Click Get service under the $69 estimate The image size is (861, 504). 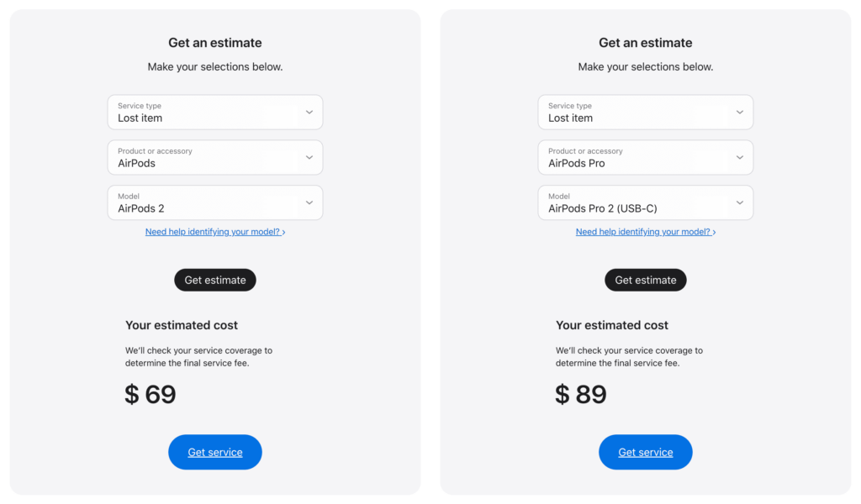point(215,452)
